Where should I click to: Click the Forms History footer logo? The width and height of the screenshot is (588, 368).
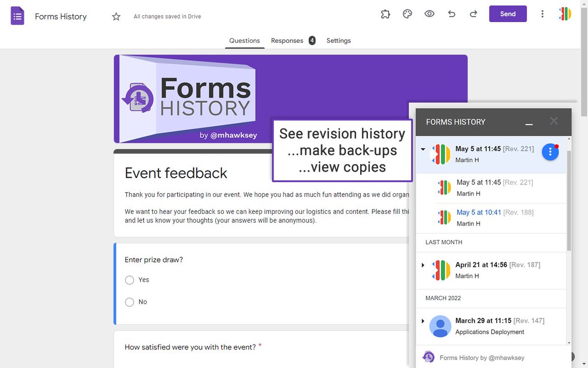tap(429, 357)
